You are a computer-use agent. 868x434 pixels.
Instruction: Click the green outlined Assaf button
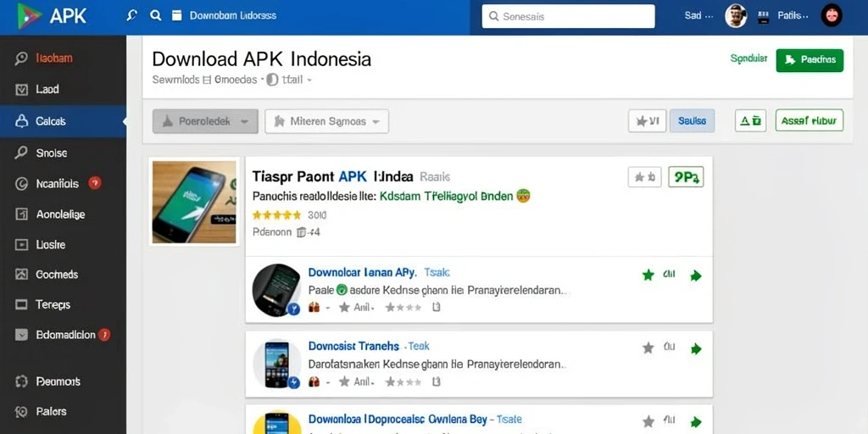coord(810,120)
